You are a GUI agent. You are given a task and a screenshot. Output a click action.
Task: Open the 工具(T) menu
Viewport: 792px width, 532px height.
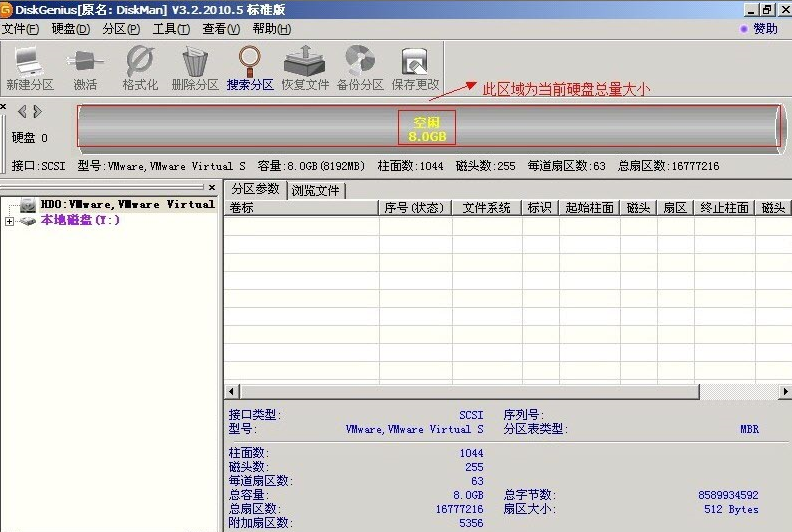point(171,29)
